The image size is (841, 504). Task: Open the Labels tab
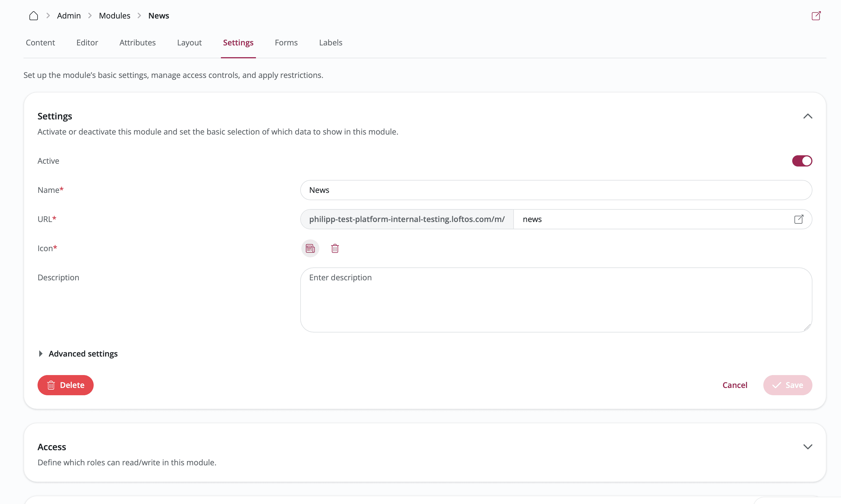(x=330, y=42)
